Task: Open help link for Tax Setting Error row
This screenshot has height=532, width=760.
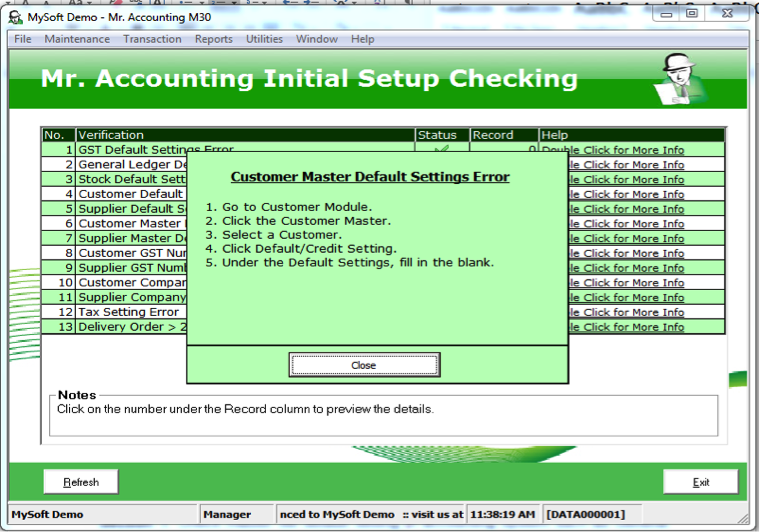Action: pyautogui.click(x=626, y=313)
